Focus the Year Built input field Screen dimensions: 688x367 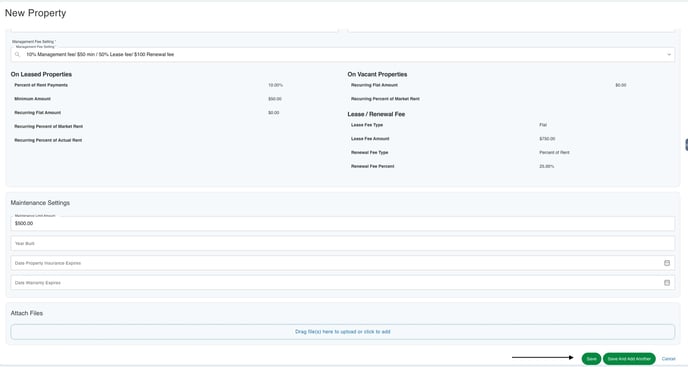coord(343,243)
